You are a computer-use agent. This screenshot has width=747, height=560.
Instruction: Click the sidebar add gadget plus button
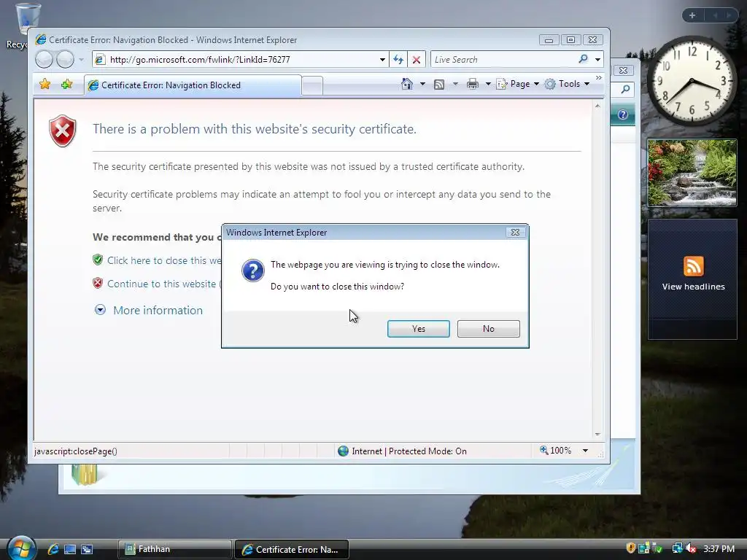point(692,15)
